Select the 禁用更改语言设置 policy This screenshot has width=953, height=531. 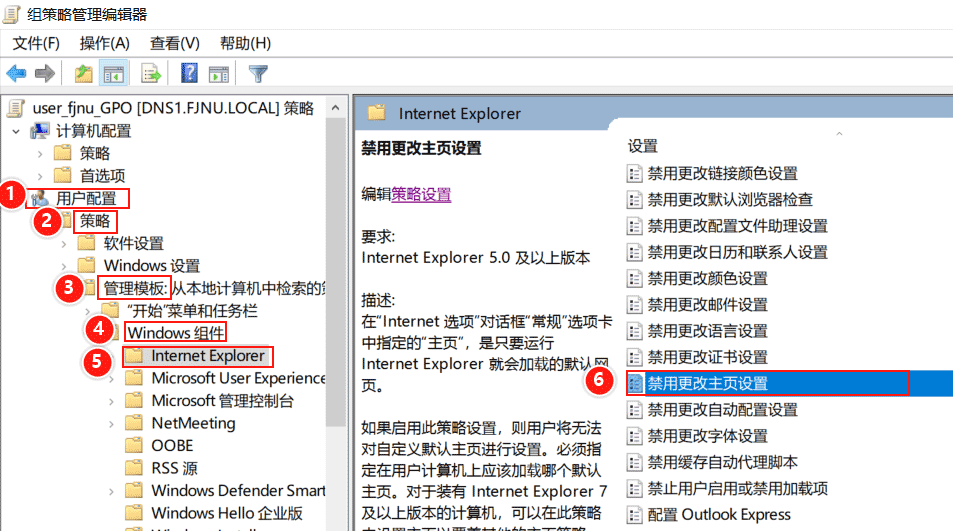(x=707, y=331)
